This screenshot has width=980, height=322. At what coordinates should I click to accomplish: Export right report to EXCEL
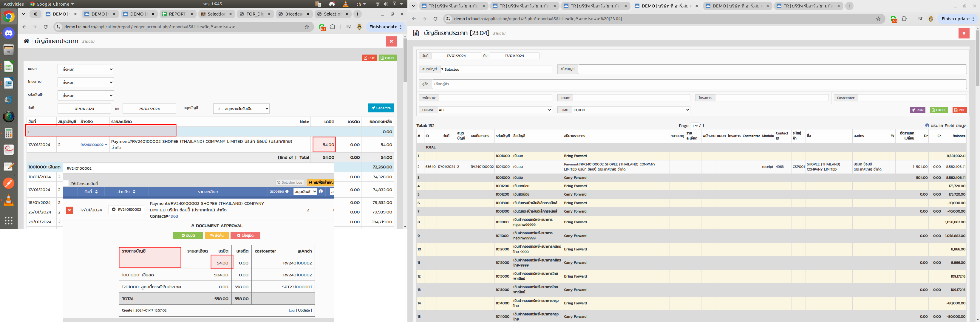pyautogui.click(x=939, y=110)
